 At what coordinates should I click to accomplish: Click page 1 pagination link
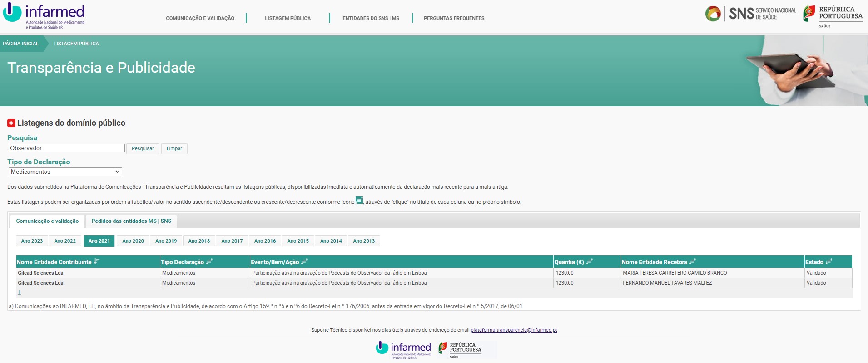coord(19,293)
